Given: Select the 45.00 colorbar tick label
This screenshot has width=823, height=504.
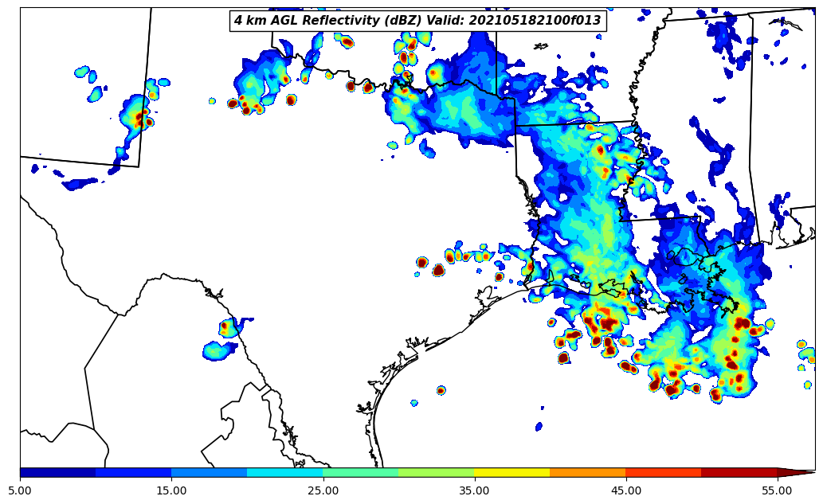Looking at the screenshot, I should (x=625, y=490).
